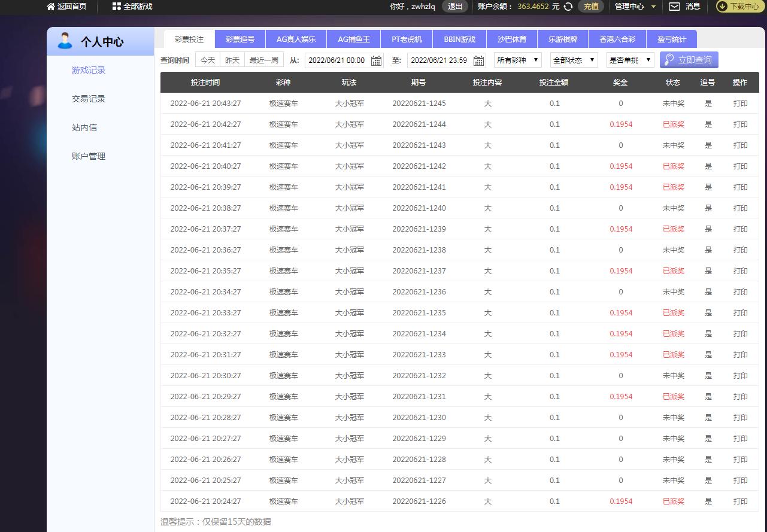
Task: Filter records by 昨天
Action: coord(232,60)
